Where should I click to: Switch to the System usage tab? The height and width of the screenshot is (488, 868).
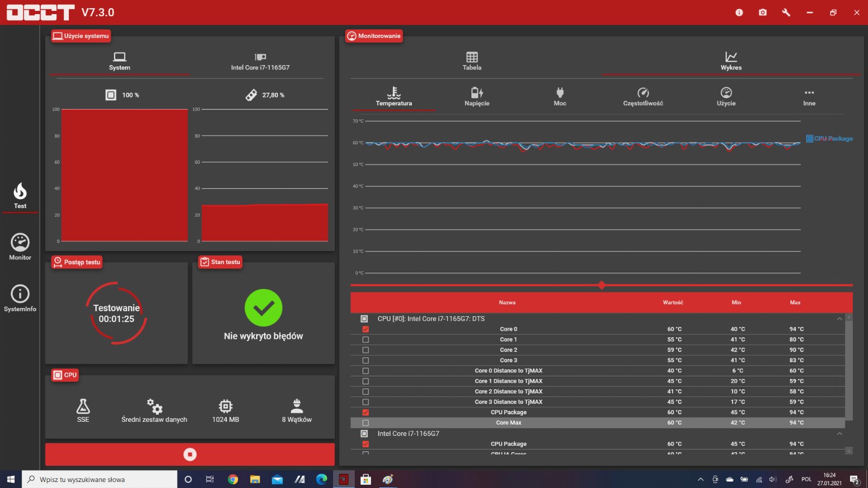tap(119, 61)
